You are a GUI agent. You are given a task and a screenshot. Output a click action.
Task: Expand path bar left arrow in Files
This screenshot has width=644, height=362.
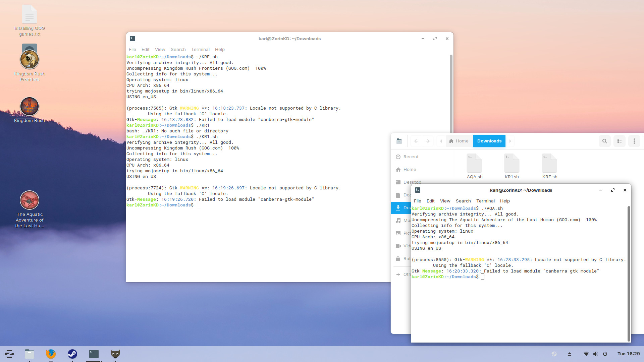pyautogui.click(x=441, y=141)
